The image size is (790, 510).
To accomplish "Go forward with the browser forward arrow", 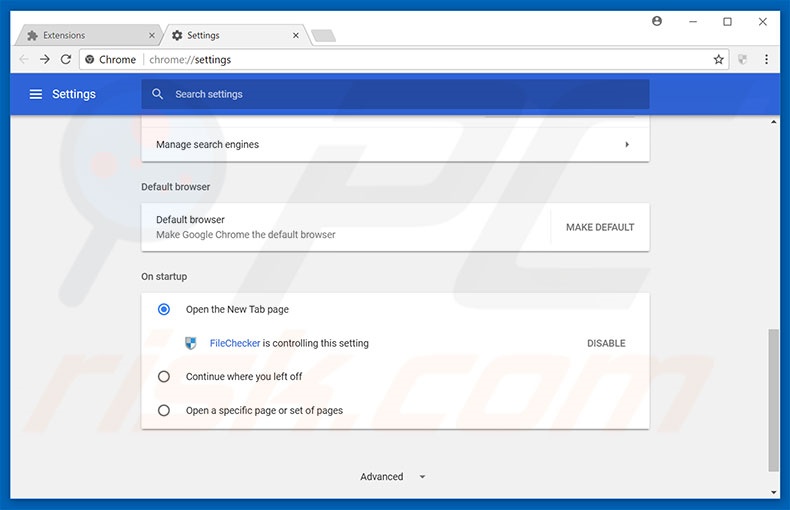I will click(45, 59).
